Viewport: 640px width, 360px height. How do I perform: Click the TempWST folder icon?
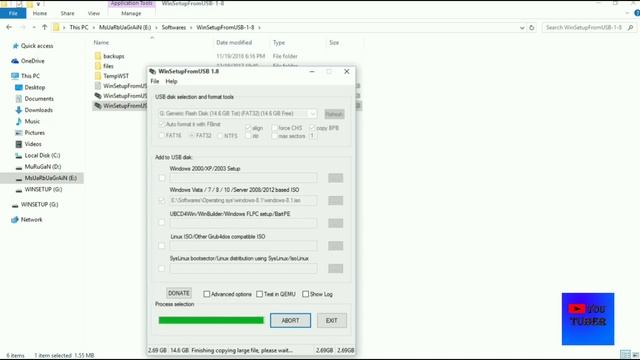tap(98, 76)
